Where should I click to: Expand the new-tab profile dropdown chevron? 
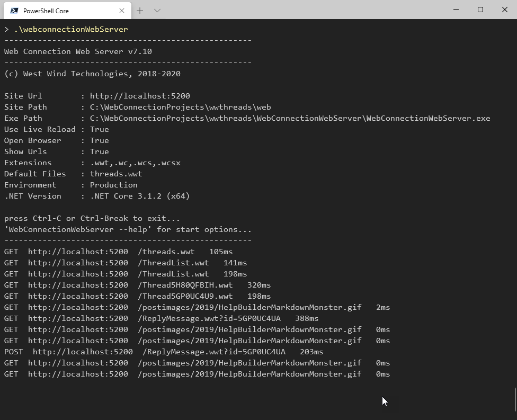pyautogui.click(x=157, y=11)
